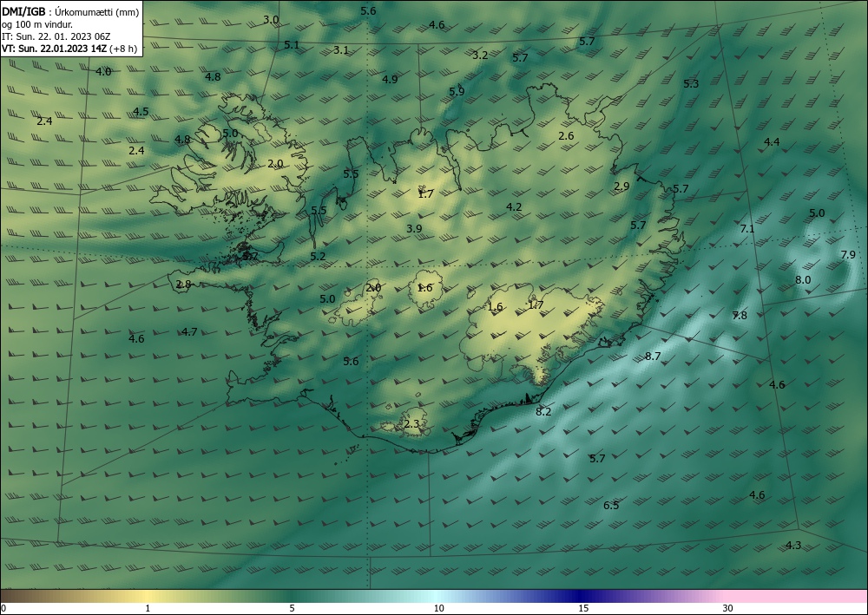The image size is (868, 615).
Task: Click the title 'DMI/IGB : Úrkomumætti (mm)'
Action: pos(70,11)
